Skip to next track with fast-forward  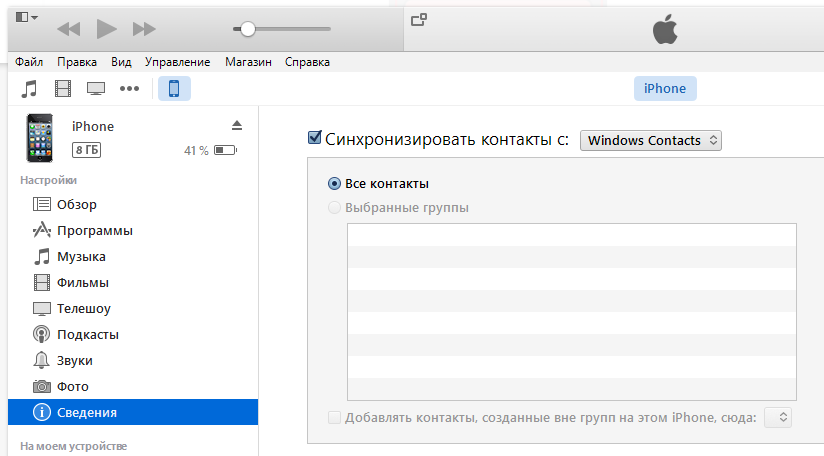tap(144, 28)
